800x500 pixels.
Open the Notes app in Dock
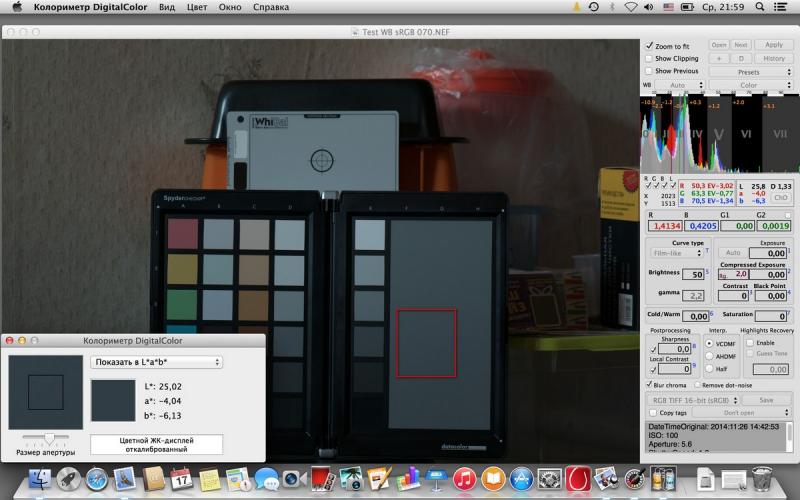210,480
